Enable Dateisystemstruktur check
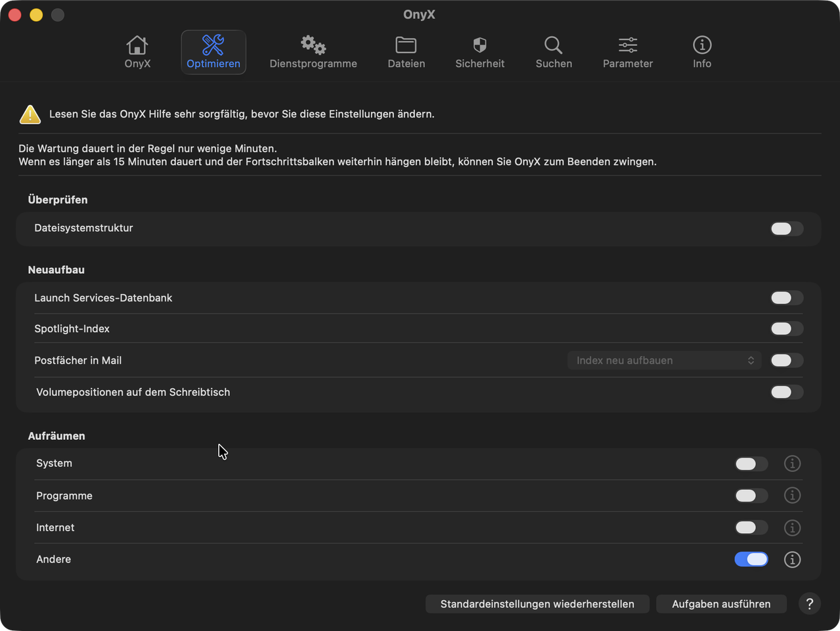This screenshot has width=840, height=631. point(787,228)
